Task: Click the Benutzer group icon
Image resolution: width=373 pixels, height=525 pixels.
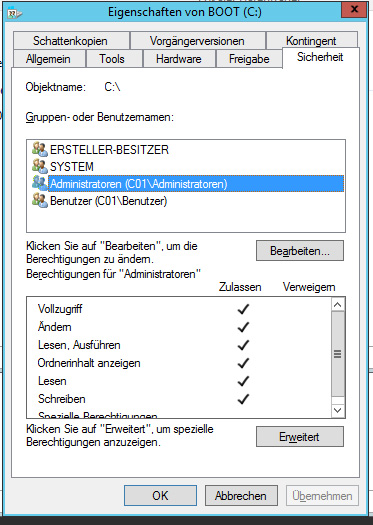Action: (40, 201)
